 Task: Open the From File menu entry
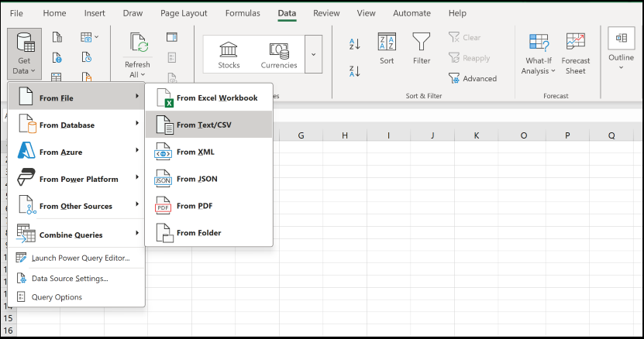pos(77,98)
